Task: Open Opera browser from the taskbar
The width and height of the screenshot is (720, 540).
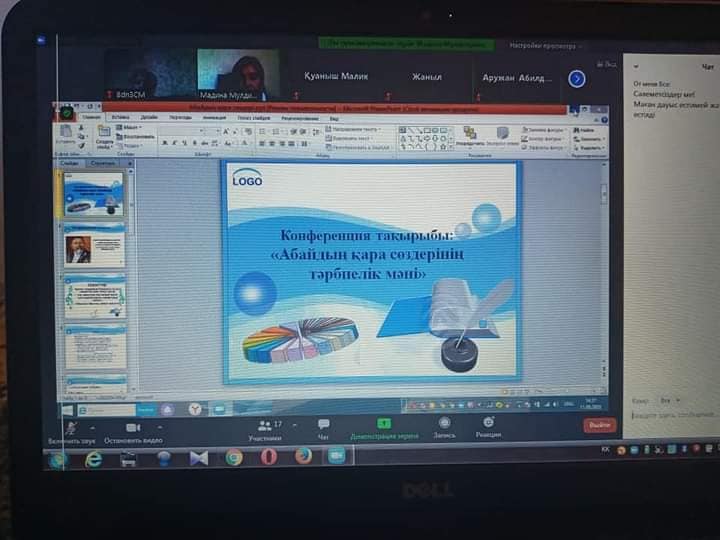Action: click(x=268, y=458)
